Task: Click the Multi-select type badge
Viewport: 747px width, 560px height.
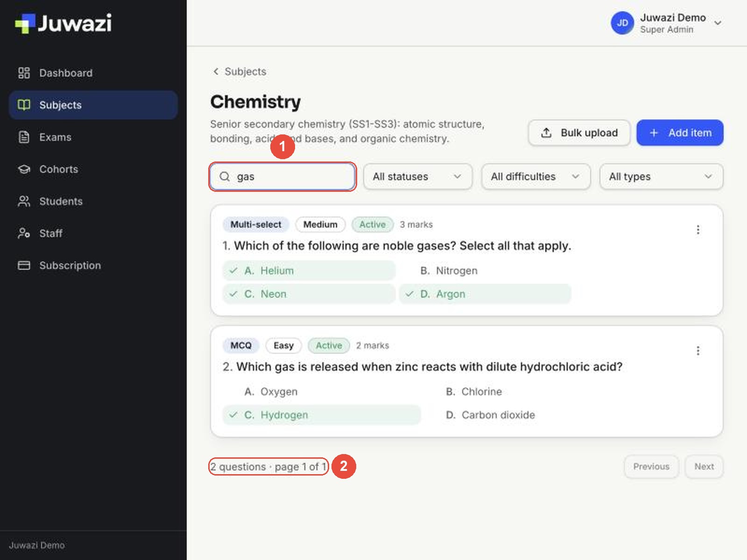Action: (256, 224)
